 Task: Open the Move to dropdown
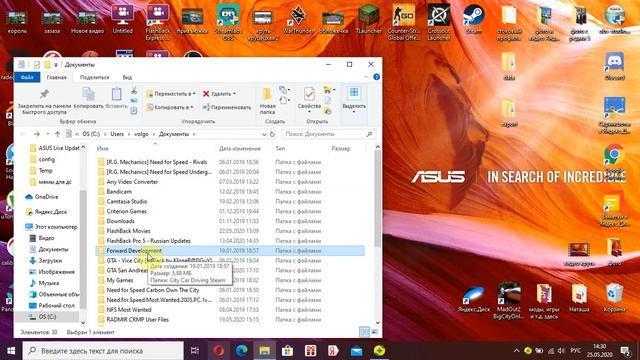tap(171, 94)
